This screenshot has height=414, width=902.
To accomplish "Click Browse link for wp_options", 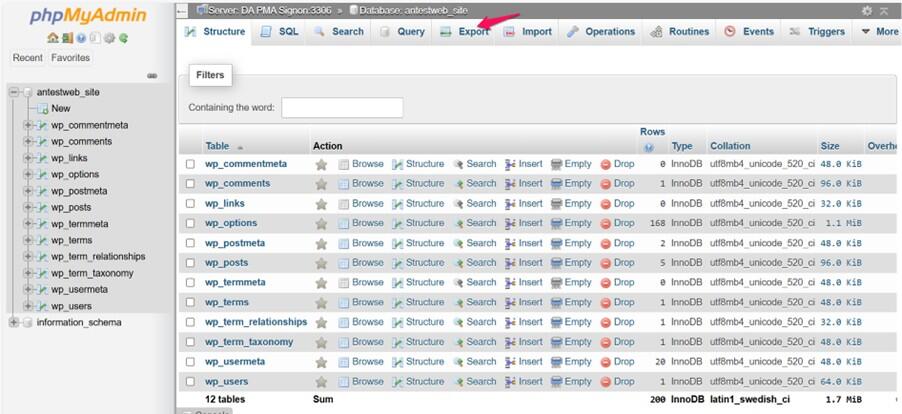I will (368, 223).
